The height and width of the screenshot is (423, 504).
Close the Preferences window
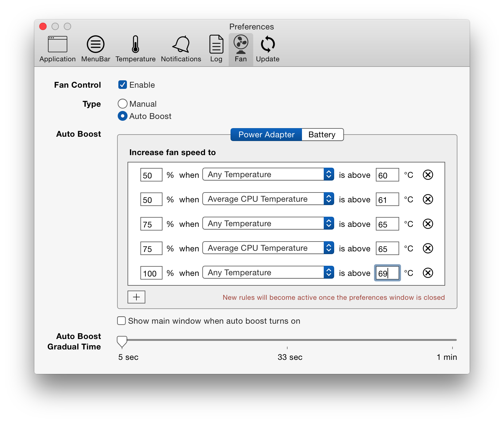point(43,26)
